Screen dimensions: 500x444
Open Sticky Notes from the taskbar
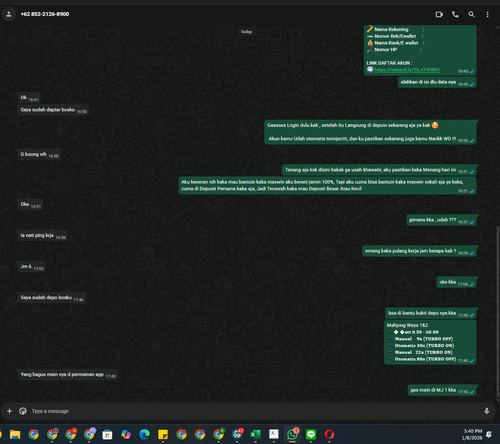click(163, 434)
